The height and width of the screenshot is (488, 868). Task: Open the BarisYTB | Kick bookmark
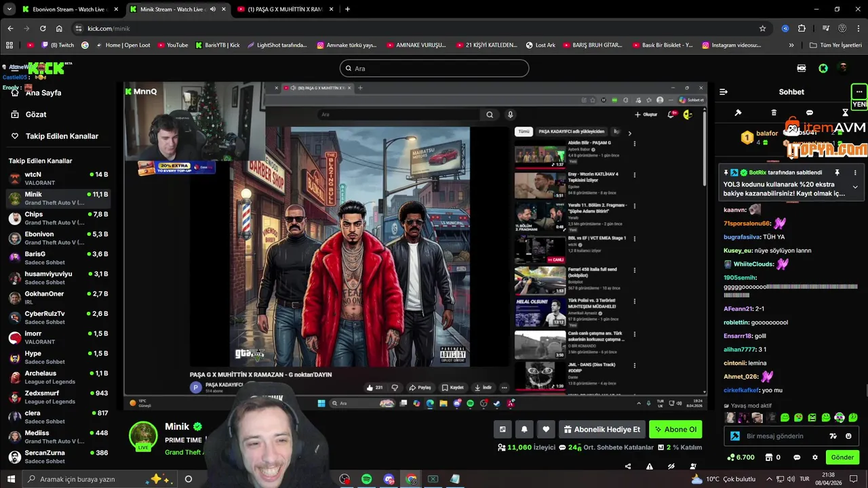click(218, 45)
